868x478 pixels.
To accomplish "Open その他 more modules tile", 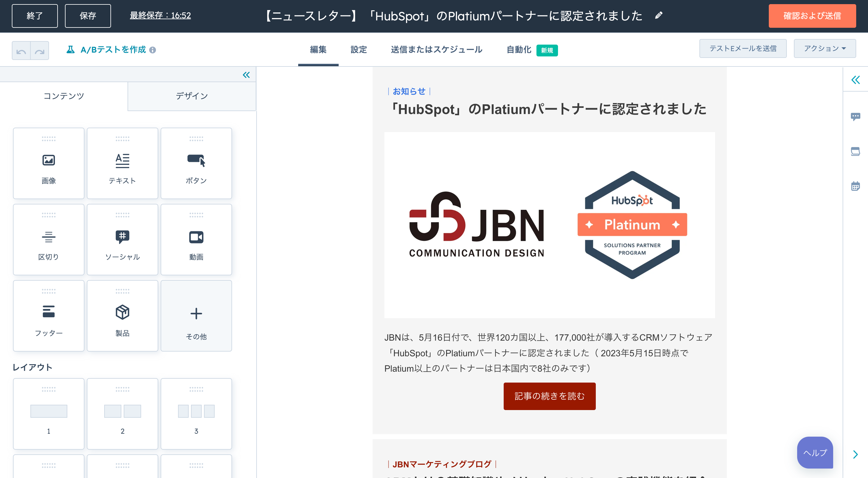I will point(196,316).
